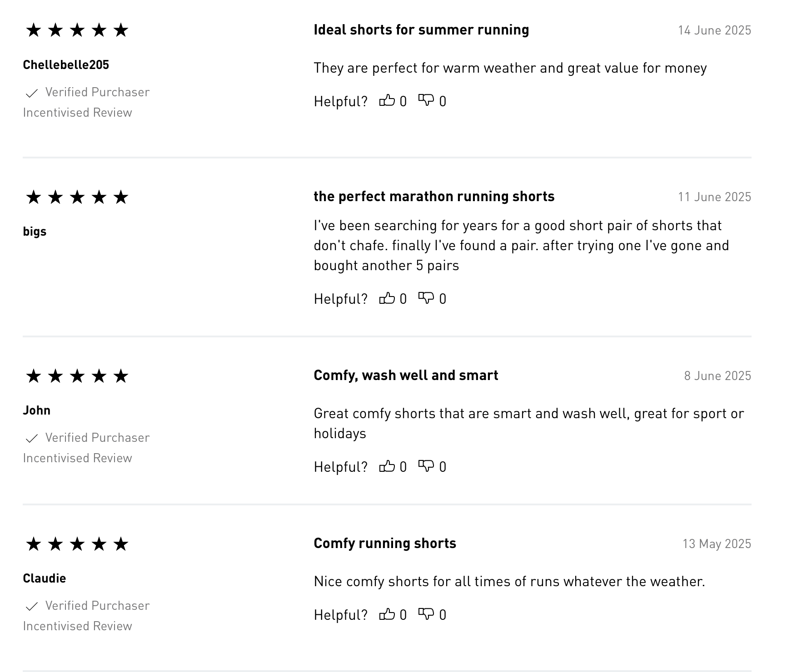Thumbs down the review by bigs

pos(426,298)
